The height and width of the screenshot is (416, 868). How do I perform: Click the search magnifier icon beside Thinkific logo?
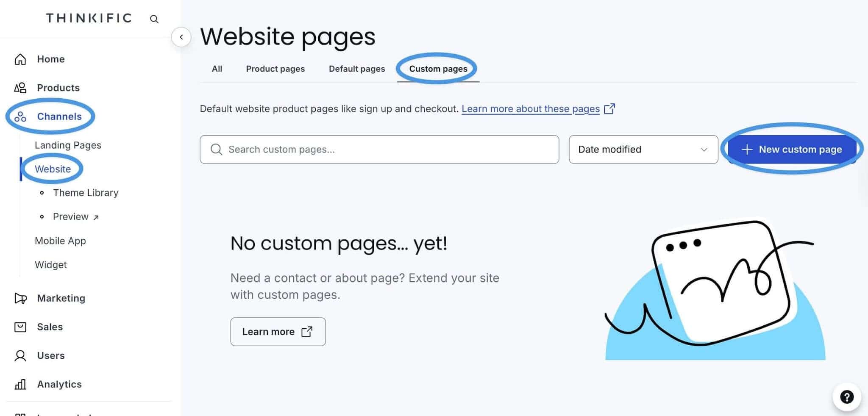click(154, 19)
